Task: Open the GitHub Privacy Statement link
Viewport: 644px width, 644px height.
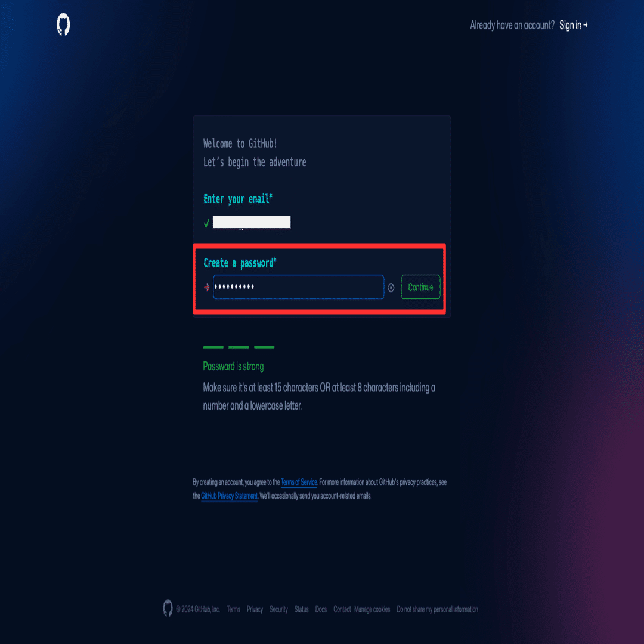Action: point(229,496)
